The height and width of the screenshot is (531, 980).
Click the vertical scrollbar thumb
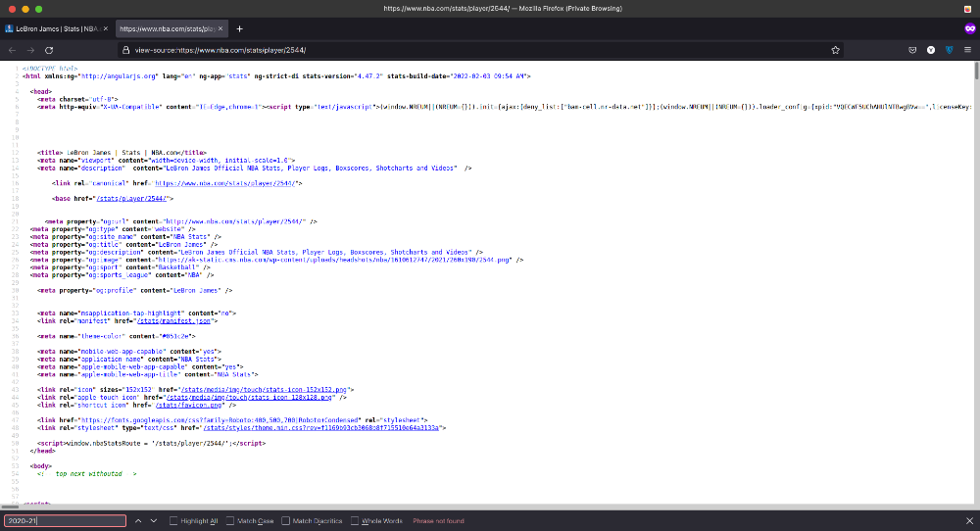(x=976, y=71)
